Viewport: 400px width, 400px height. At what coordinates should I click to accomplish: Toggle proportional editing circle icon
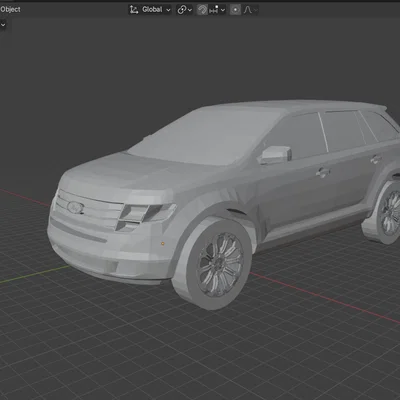(x=235, y=10)
